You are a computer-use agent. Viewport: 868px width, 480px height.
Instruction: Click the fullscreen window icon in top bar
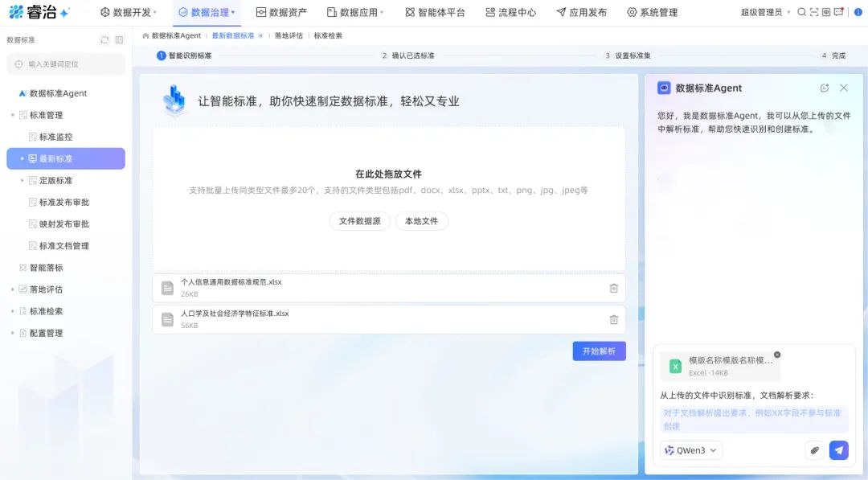point(826,11)
